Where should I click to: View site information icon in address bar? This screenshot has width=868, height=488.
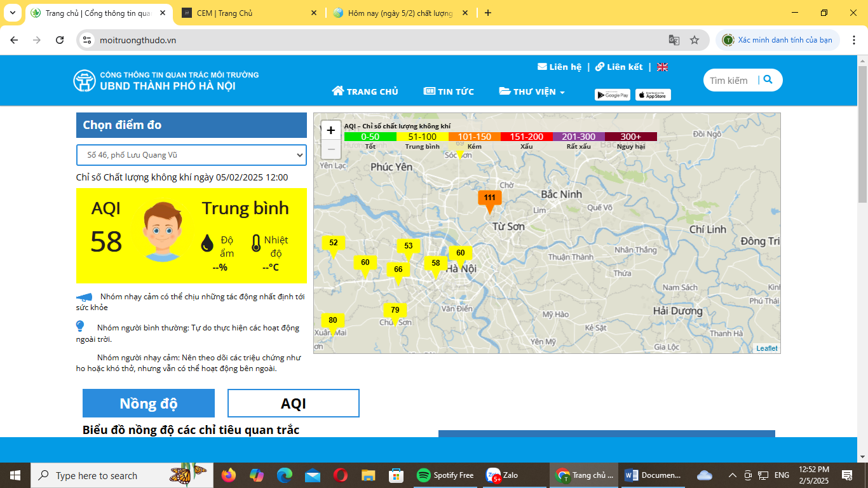click(x=88, y=40)
